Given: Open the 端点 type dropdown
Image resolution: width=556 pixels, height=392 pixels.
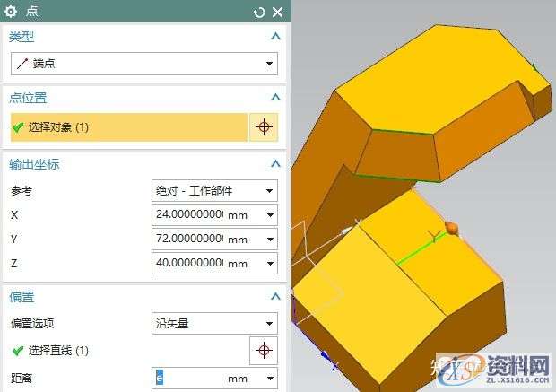Looking at the screenshot, I should [x=144, y=64].
